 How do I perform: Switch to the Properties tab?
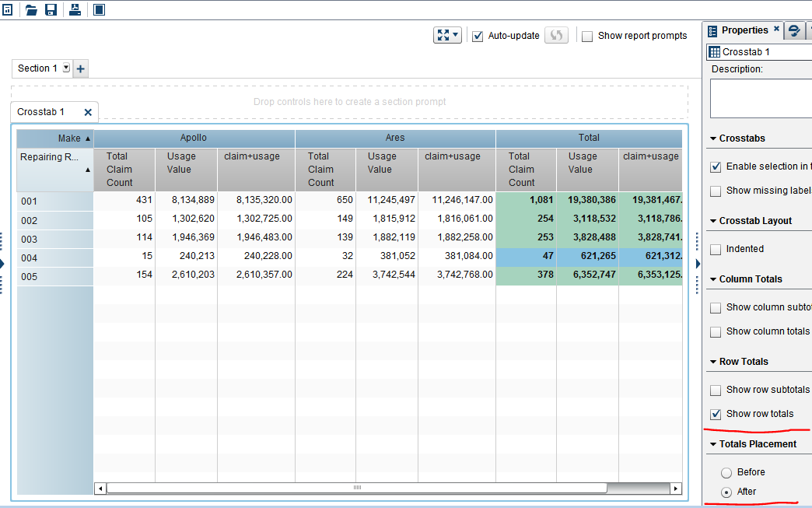744,30
